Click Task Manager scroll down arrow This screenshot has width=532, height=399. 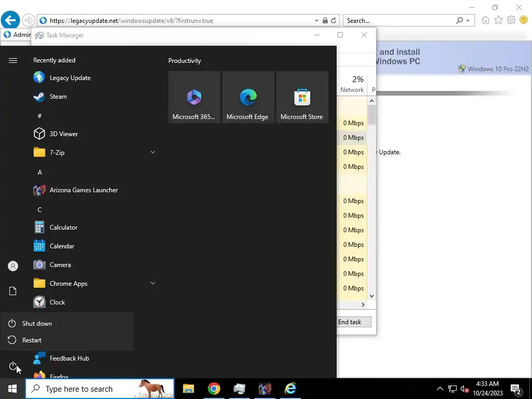(x=371, y=296)
